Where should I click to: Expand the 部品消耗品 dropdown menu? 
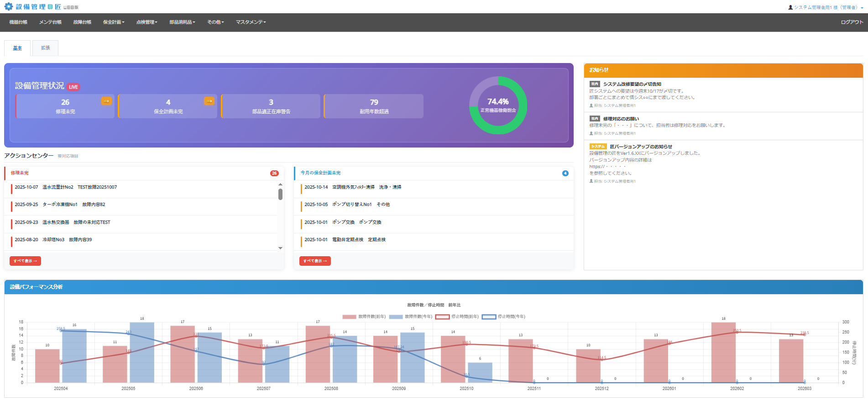(182, 22)
